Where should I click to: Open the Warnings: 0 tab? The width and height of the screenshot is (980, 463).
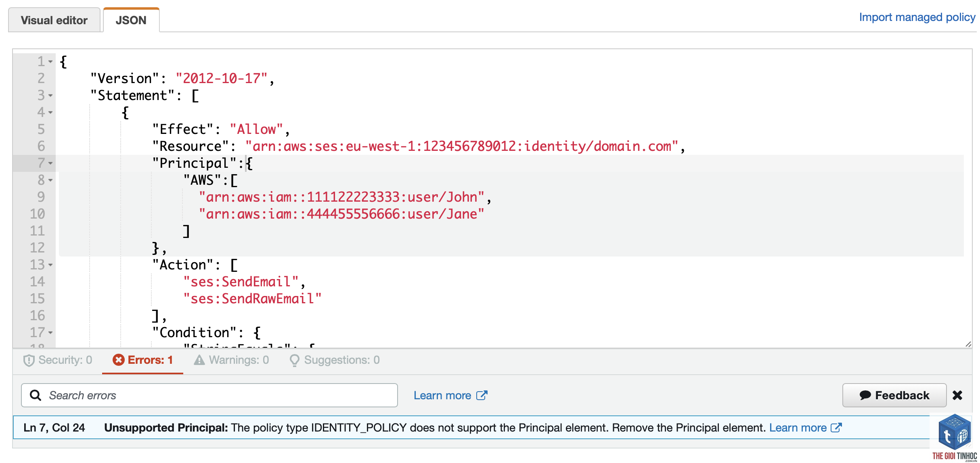pos(231,360)
